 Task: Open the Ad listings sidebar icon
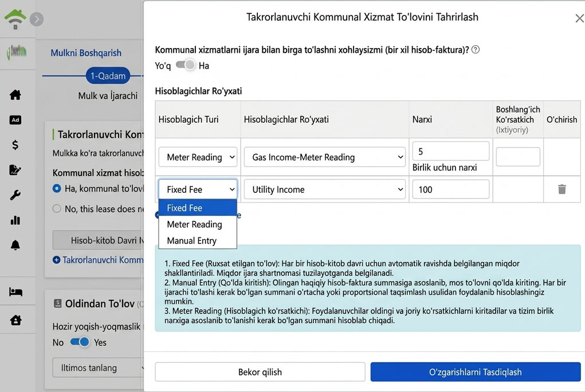pyautogui.click(x=15, y=120)
